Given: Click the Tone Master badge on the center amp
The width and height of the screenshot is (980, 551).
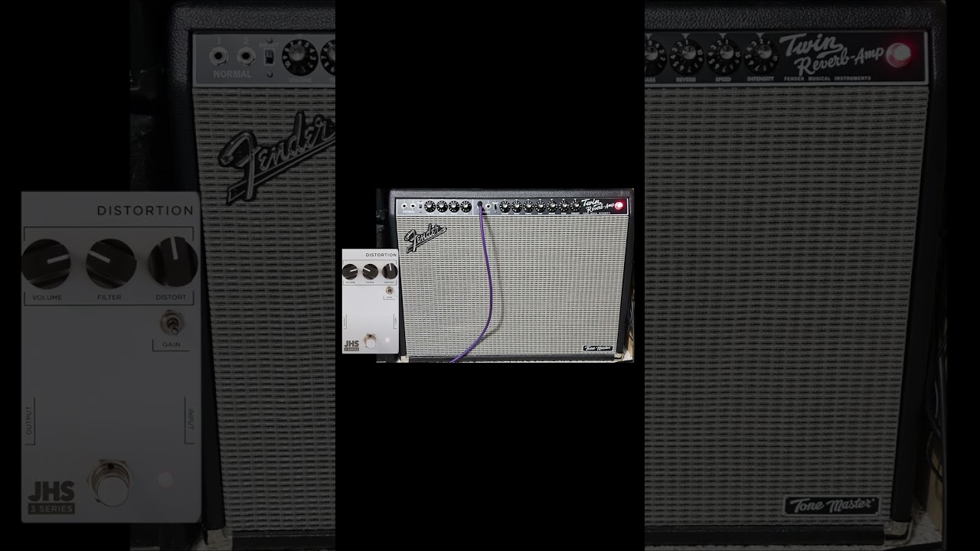Looking at the screenshot, I should [x=597, y=348].
